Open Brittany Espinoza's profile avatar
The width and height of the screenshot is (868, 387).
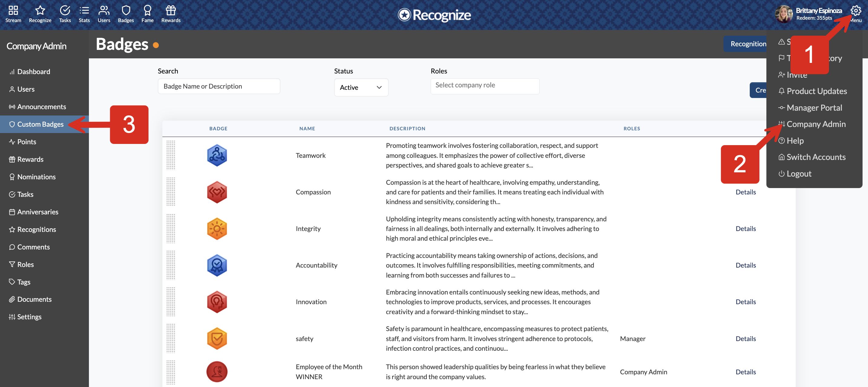[x=784, y=15]
